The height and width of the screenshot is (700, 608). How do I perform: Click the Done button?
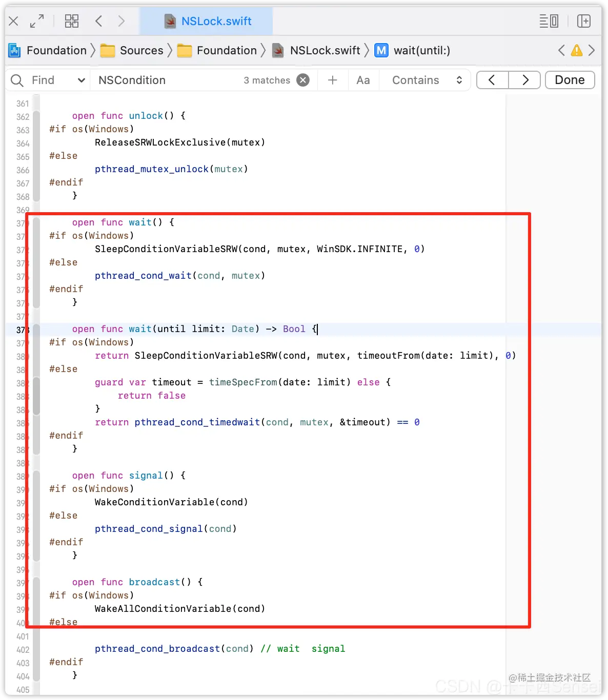[x=570, y=80]
